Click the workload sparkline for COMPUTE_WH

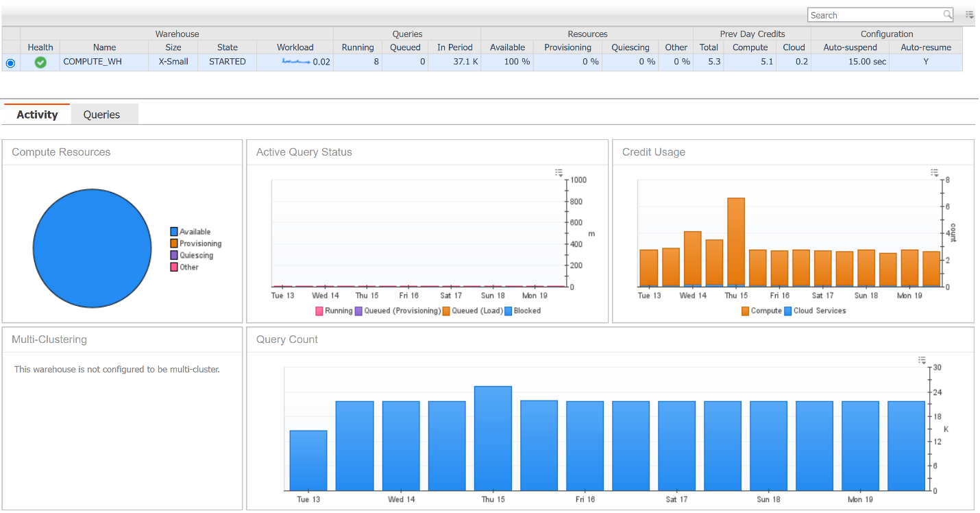pyautogui.click(x=295, y=62)
